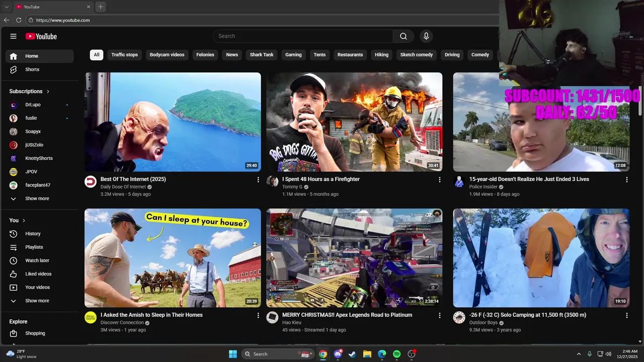Open new browser tab with plus button
Screen dimensions: 644x362
pos(101,7)
